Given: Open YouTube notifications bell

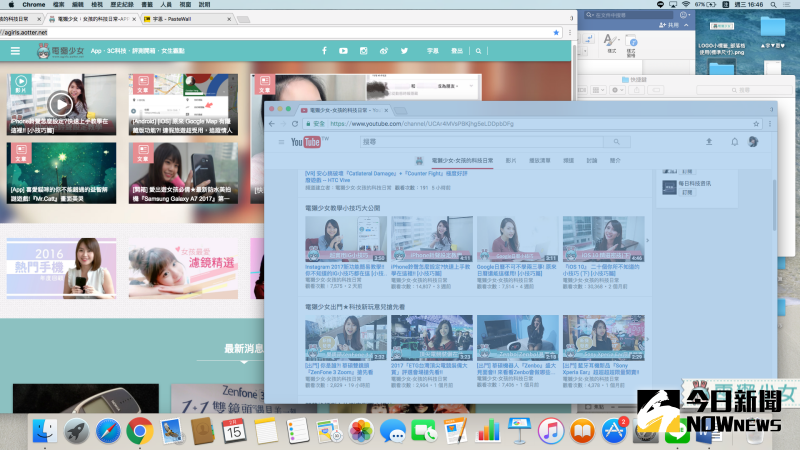Looking at the screenshot, I should tap(734, 142).
